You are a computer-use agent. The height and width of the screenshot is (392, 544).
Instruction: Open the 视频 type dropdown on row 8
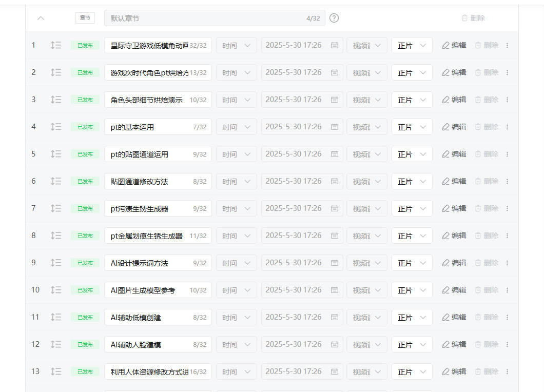(366, 236)
